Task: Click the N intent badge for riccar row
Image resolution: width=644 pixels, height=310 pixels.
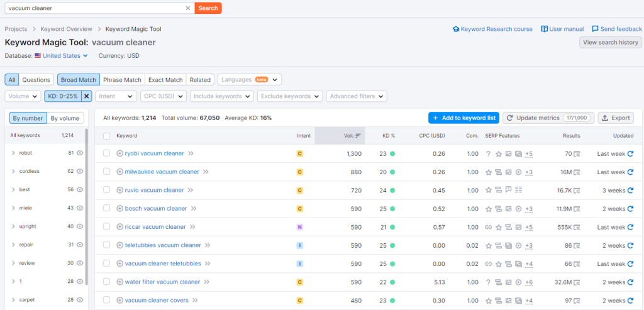Action: pyautogui.click(x=300, y=227)
